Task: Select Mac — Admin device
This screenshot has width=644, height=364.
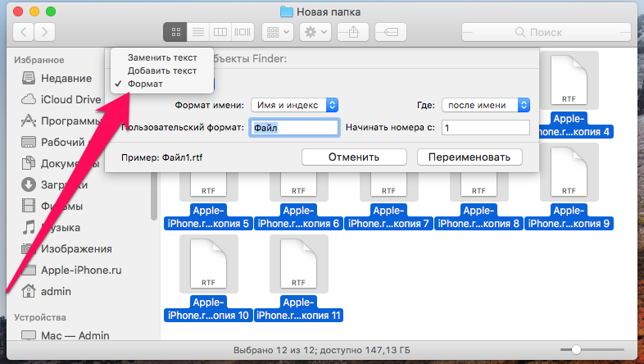Action: pos(75,335)
